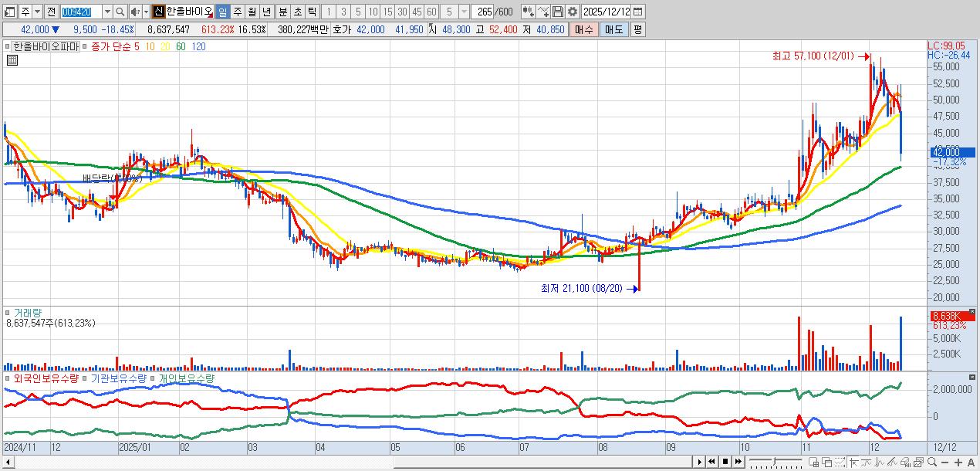Image resolution: width=980 pixels, height=471 pixels.
Task: Click the eraser-with-bars icon at bottom bar
Action: click(906, 462)
